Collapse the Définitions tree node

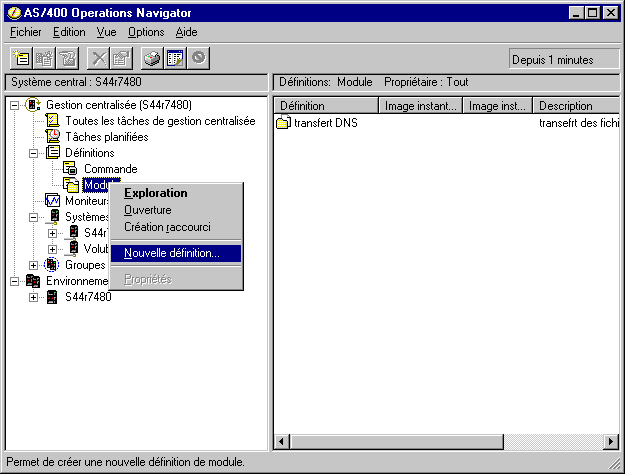click(33, 153)
